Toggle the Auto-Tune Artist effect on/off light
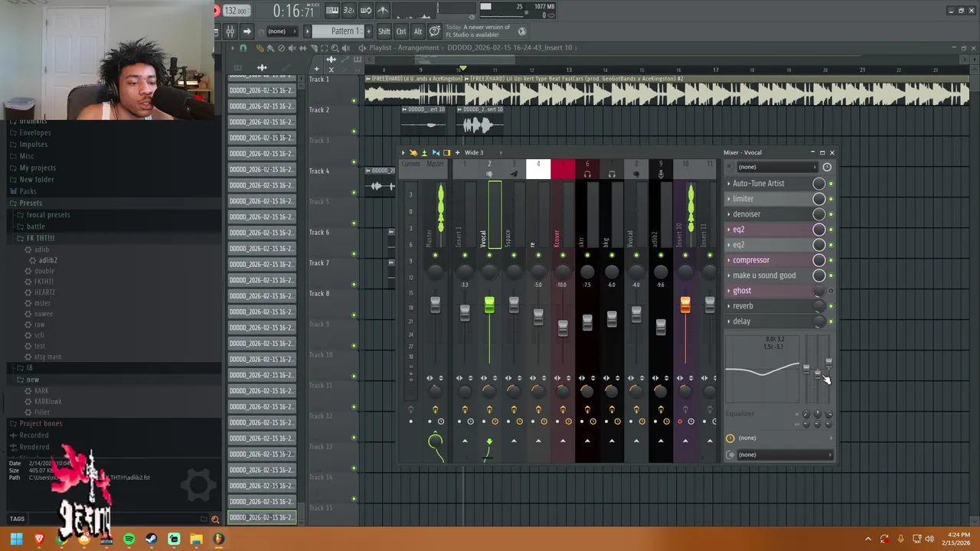Screen dimensions: 980x551 pos(831,184)
